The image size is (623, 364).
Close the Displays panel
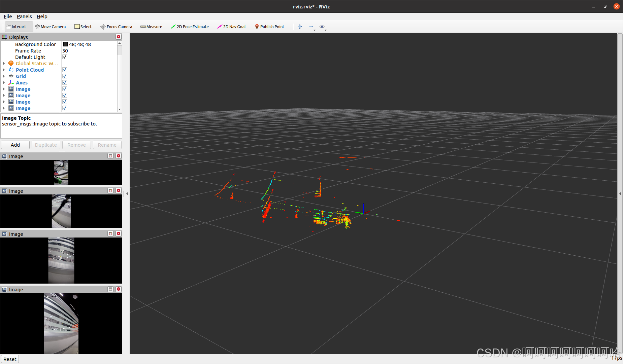pyautogui.click(x=119, y=37)
